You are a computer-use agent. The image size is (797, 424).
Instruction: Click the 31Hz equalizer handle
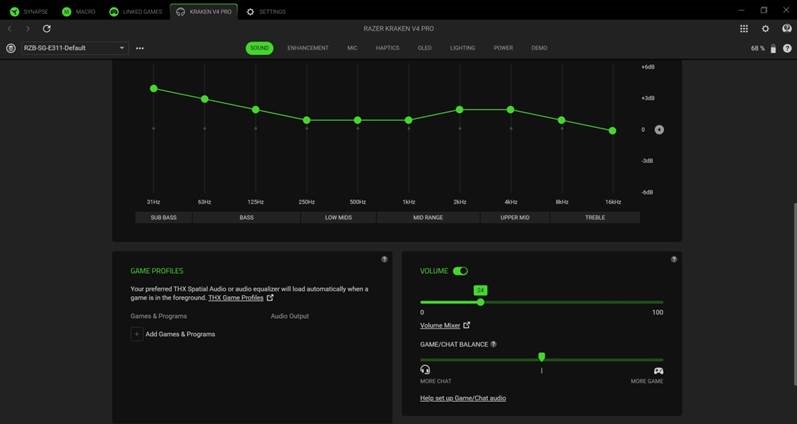[x=154, y=88]
